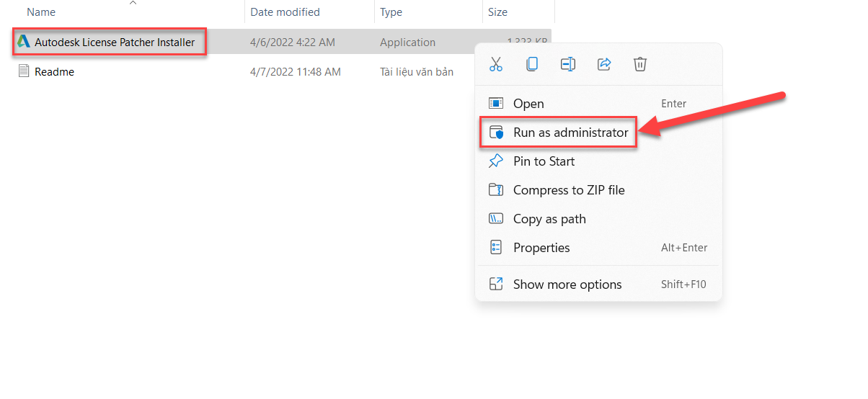Choose Open from the context menu
This screenshot has height=399, width=868.
tap(528, 104)
